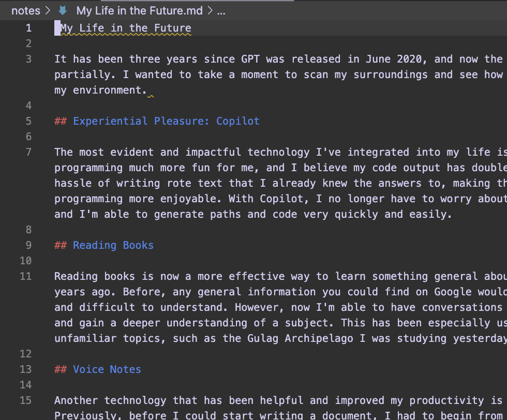
Task: Select line 1 via its line number
Action: [x=29, y=28]
